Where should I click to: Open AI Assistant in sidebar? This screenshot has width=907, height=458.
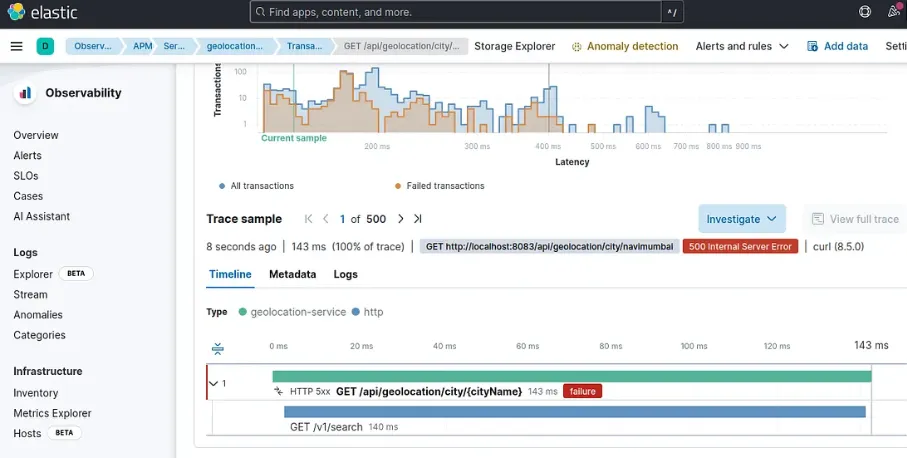point(42,216)
